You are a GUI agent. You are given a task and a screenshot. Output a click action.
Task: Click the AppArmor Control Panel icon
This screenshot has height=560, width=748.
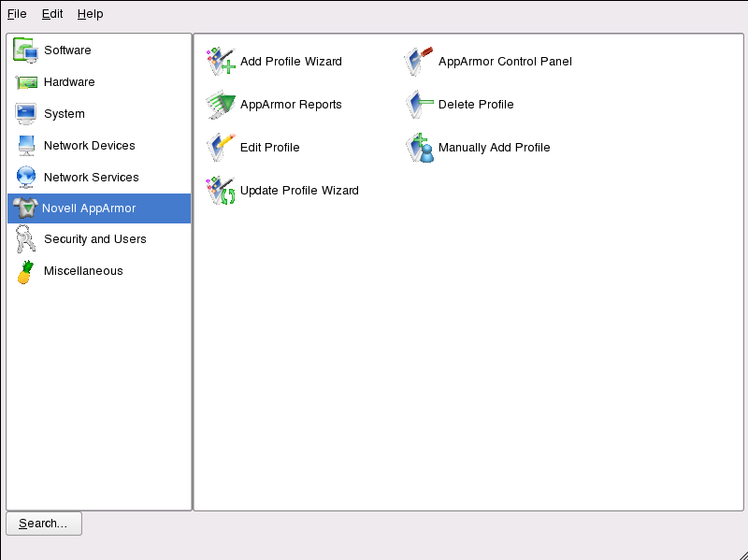(419, 61)
